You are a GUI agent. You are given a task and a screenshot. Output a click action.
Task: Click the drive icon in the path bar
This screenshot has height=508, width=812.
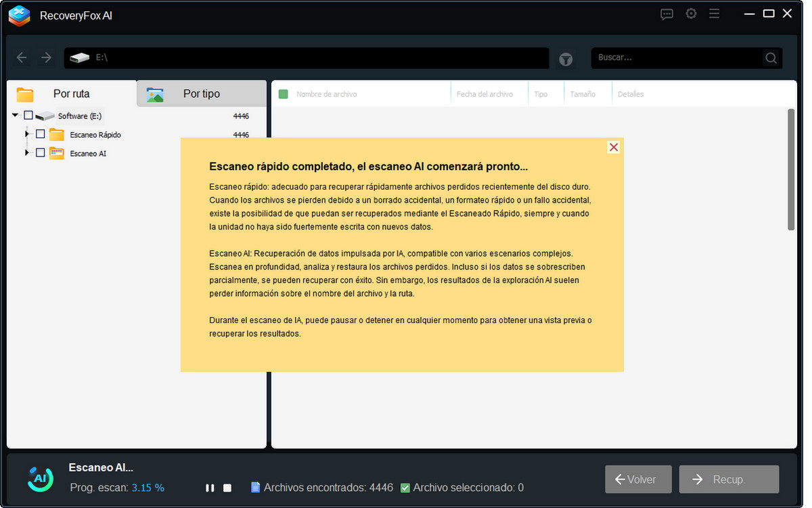pyautogui.click(x=81, y=58)
